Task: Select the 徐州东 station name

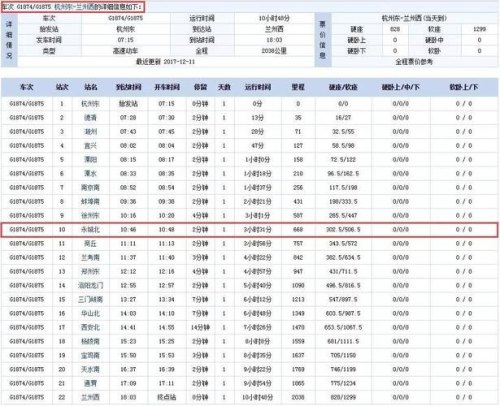Action: 90,216
